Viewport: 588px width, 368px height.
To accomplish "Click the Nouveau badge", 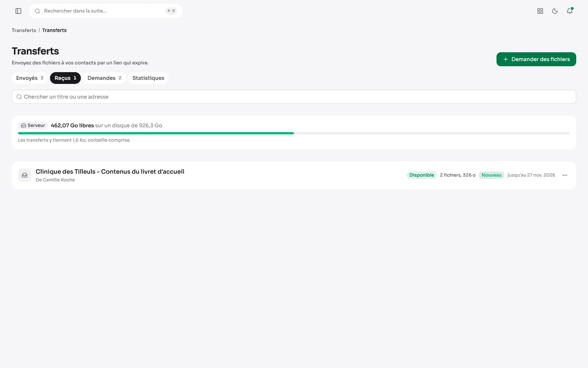I will [x=491, y=175].
